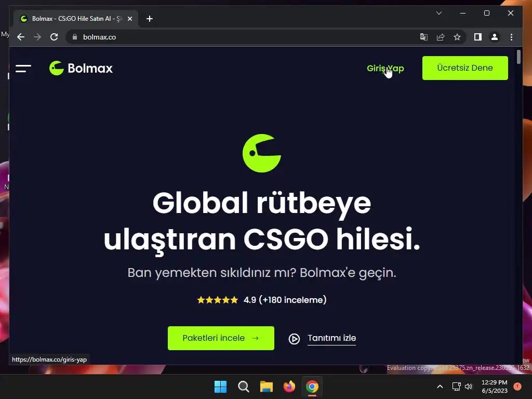The width and height of the screenshot is (532, 399).
Task: Click the Ban yemekten sıkıldınız mı subtitle
Action: (262, 273)
